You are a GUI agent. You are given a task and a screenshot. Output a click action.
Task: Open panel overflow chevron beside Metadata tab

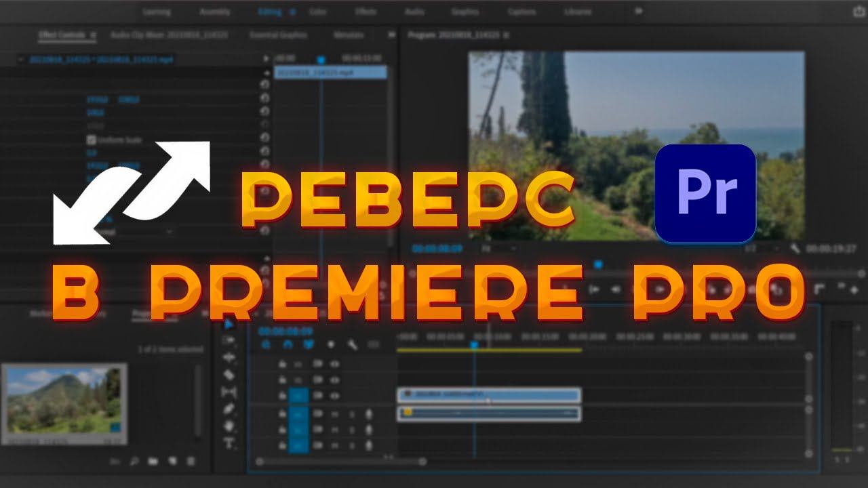[x=391, y=35]
